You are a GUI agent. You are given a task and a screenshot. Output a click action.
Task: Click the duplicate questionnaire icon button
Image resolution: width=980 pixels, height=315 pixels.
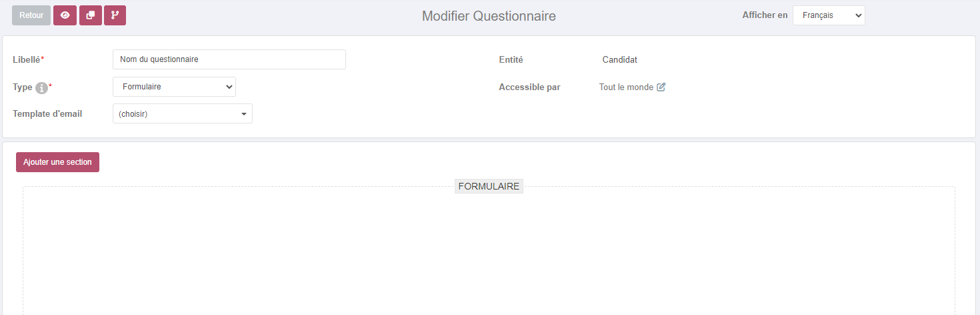point(91,15)
